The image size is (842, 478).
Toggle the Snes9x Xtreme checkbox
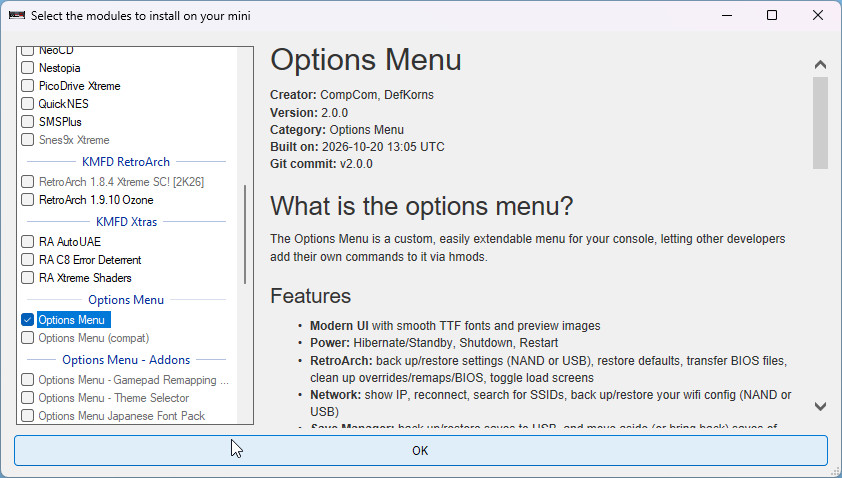[x=27, y=140]
